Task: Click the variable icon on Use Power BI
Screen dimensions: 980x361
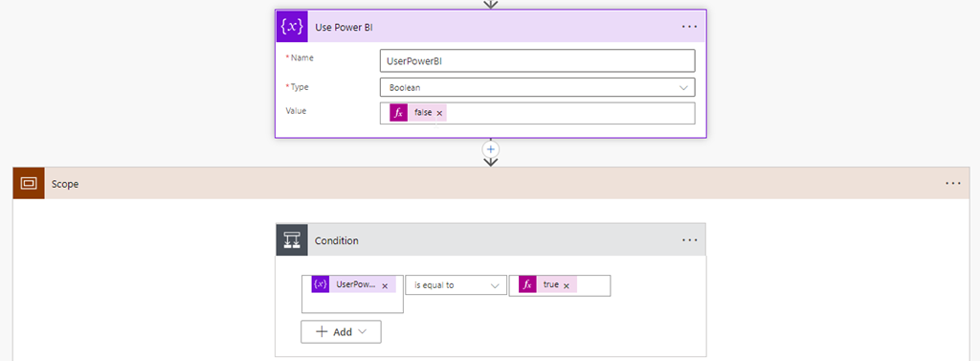Action: (x=292, y=27)
